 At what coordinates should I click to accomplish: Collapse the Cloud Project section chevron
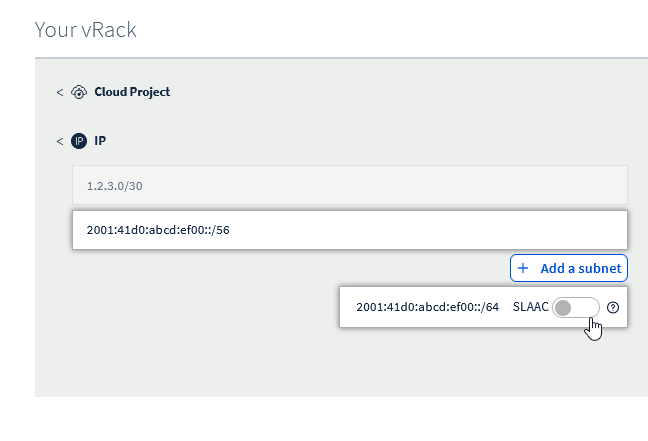point(60,92)
